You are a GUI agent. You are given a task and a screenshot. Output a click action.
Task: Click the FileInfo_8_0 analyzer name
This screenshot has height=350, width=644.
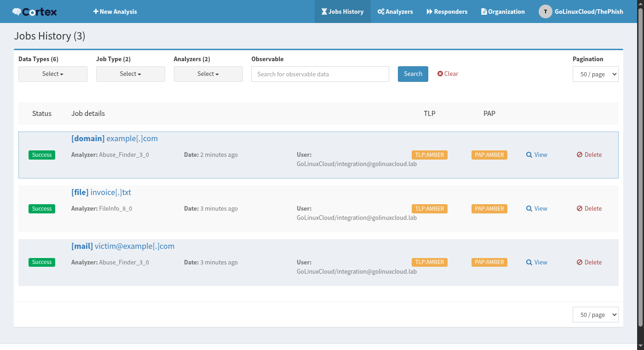point(115,209)
